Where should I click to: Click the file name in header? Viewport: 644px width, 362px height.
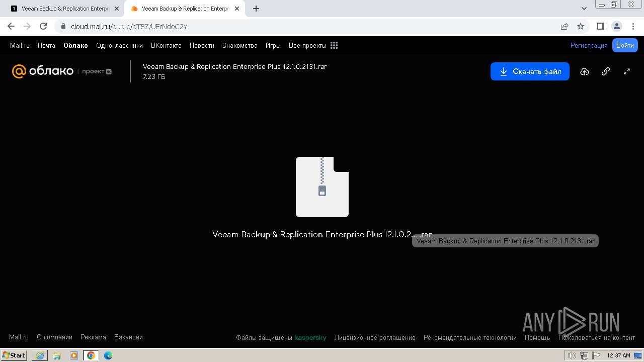234,66
